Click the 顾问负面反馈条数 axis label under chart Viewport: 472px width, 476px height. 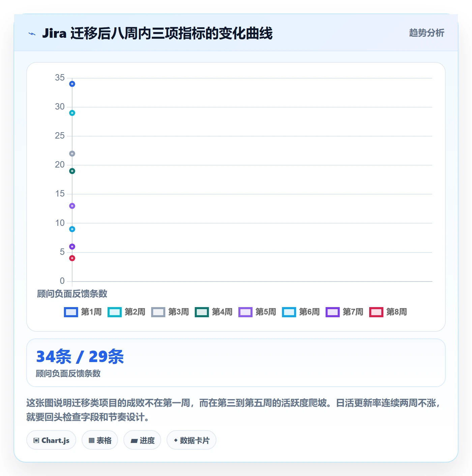point(72,294)
